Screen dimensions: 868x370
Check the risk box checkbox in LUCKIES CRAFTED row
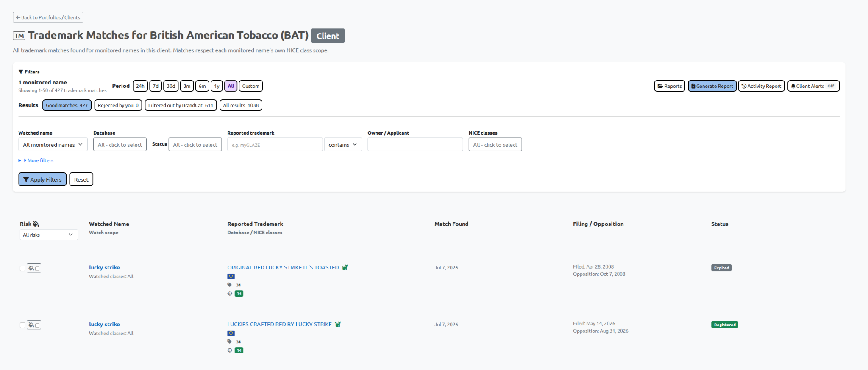[x=37, y=325]
